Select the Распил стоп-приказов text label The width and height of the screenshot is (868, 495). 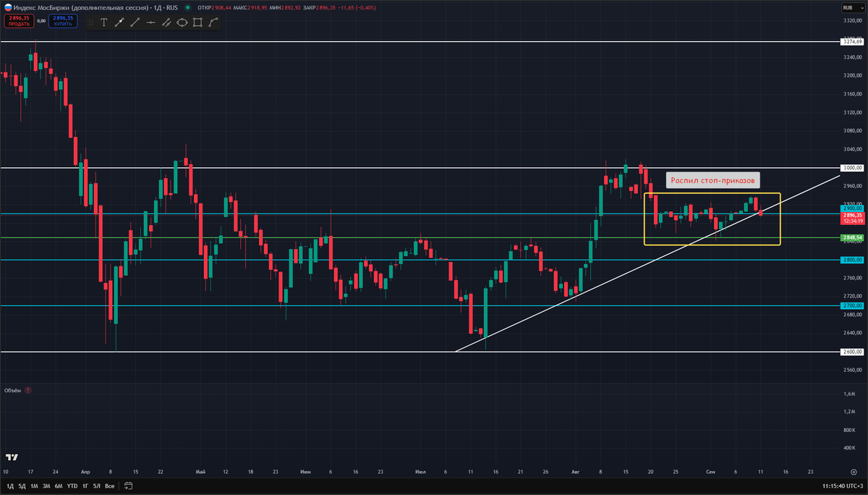pyautogui.click(x=712, y=180)
